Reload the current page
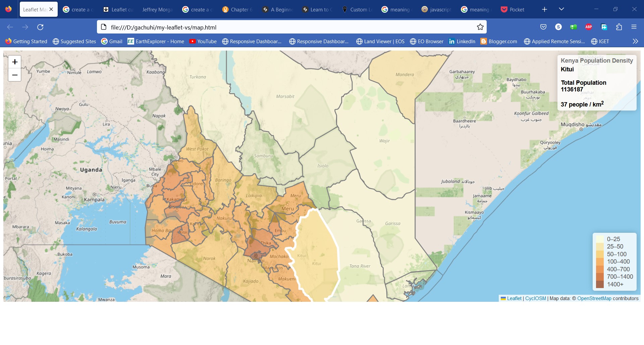 coord(40,27)
